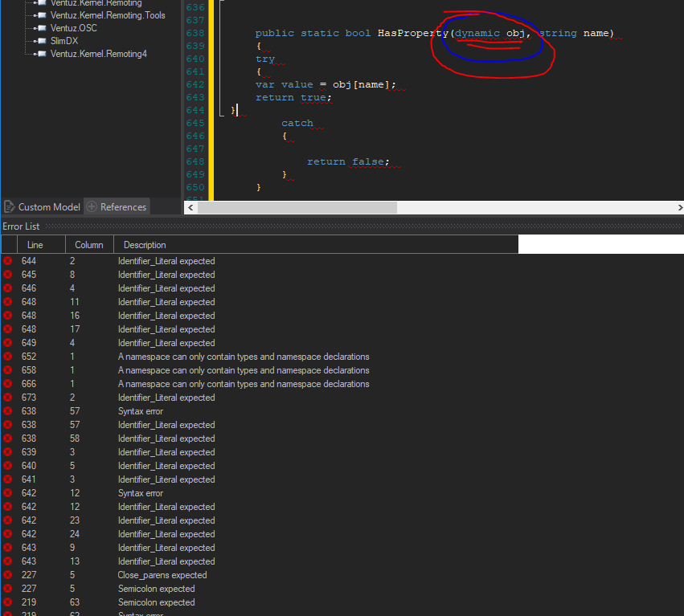Click the horizontal scrollbar thumb in editor
Screen dimensions: 684x616
[297, 207]
